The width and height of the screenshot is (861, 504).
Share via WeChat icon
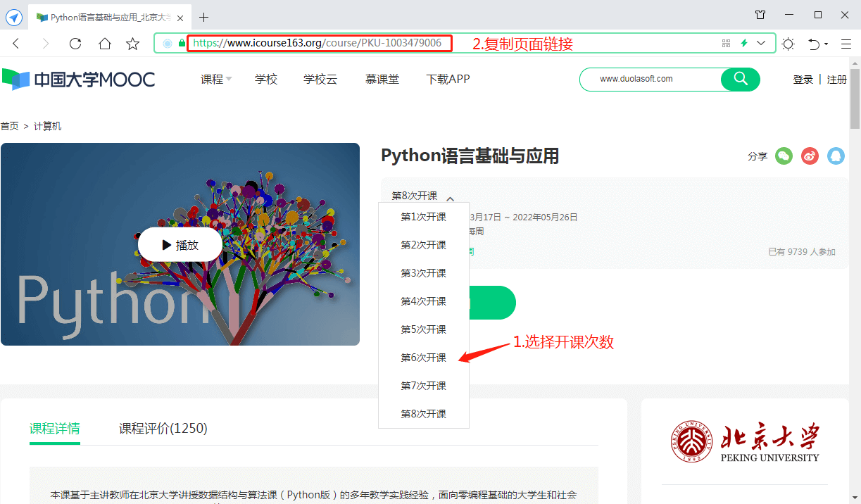pos(784,156)
